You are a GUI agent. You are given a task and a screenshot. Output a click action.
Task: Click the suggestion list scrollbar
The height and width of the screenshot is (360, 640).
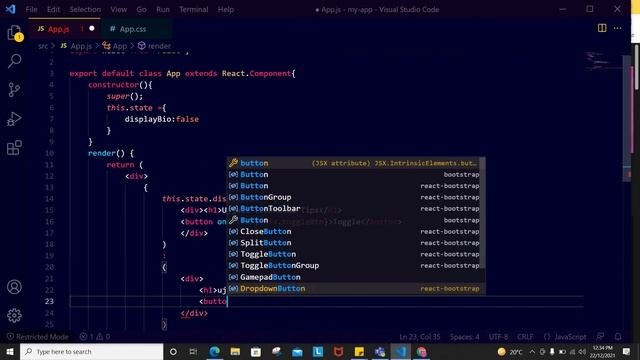point(482,213)
